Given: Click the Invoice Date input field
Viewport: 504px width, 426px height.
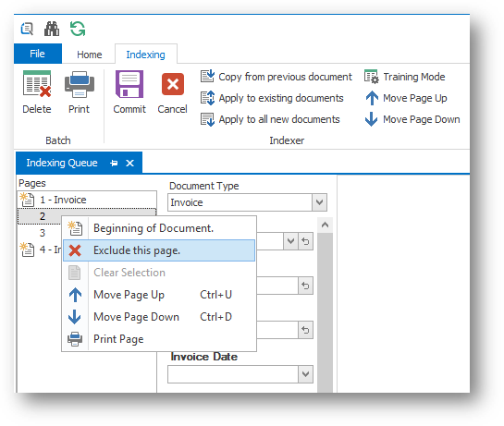Looking at the screenshot, I should coord(233,374).
